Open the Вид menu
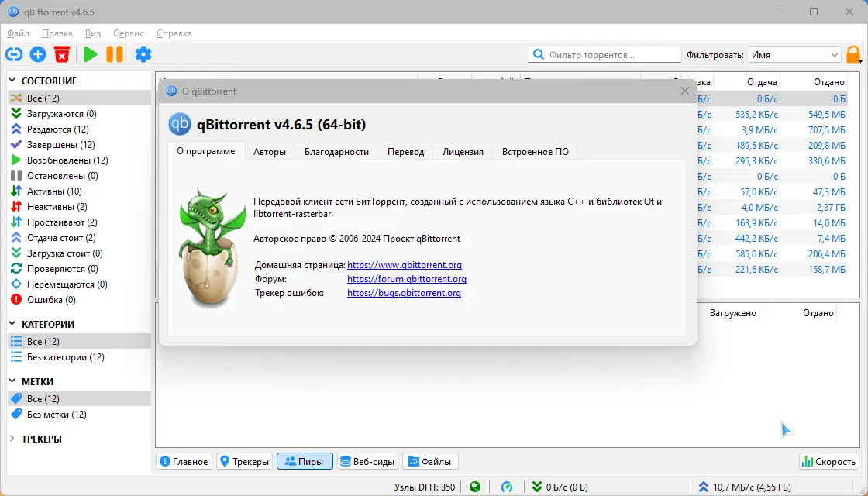 point(93,33)
